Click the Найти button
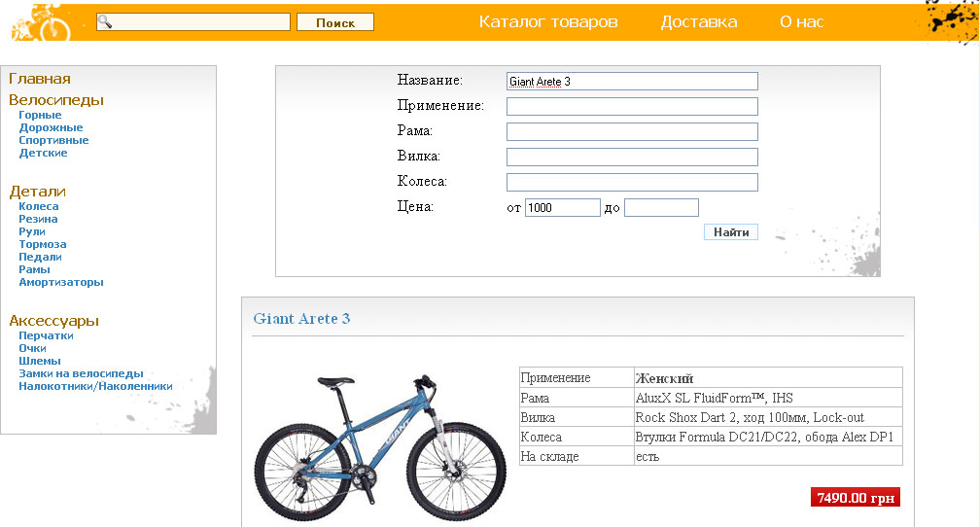This screenshot has height=527, width=980. [x=731, y=232]
